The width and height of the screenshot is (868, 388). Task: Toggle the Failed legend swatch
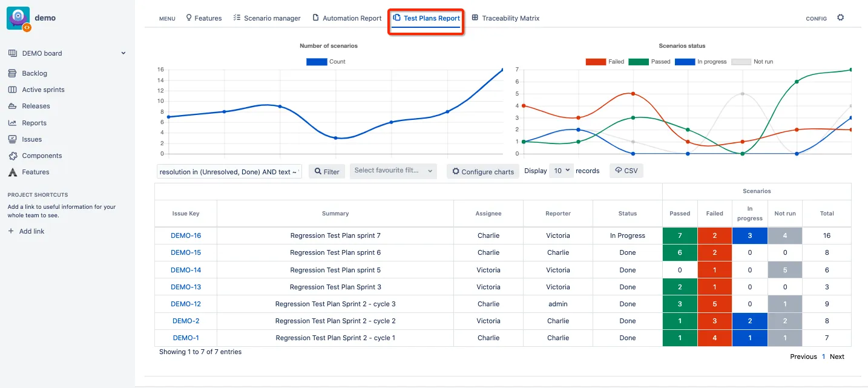[x=596, y=62]
